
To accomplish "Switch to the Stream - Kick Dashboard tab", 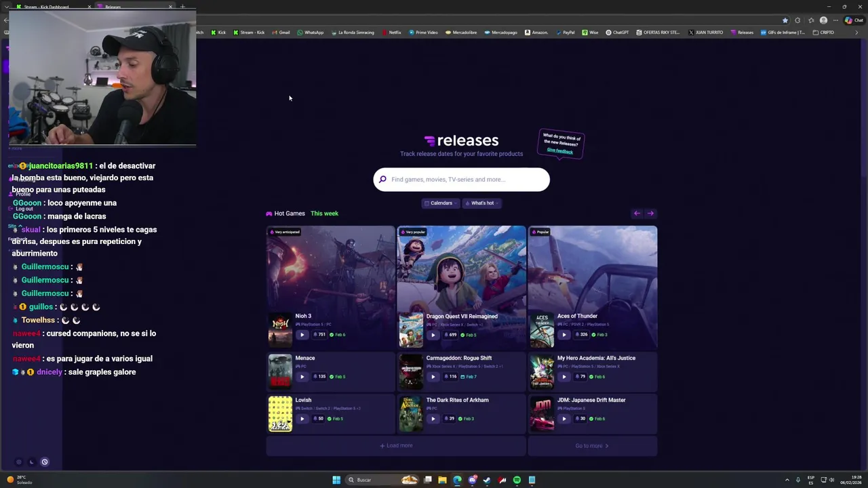I will (53, 7).
